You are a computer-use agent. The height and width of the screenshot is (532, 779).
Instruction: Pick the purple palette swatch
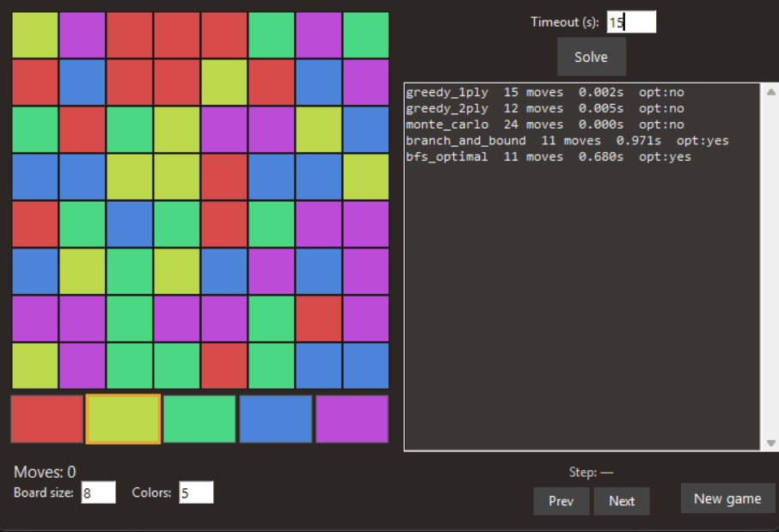[352, 419]
